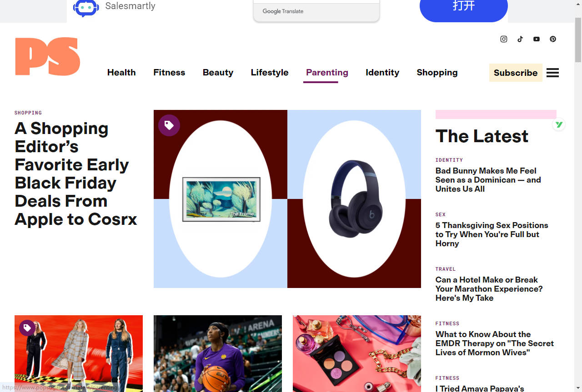Screen dimensions: 582x392
Task: Open the Instagram social icon
Action: tap(504, 39)
